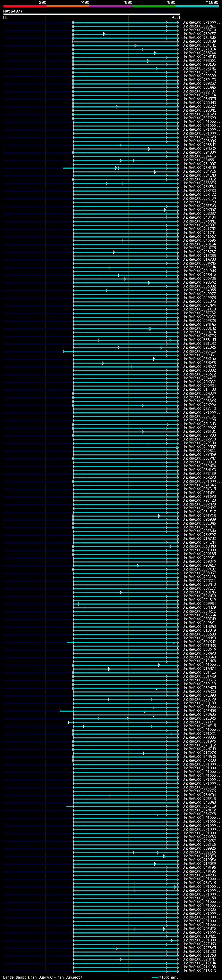Open hit UniRef100_Q8LBW0
The width and height of the screenshot is (222, 980).
pos(199,38)
